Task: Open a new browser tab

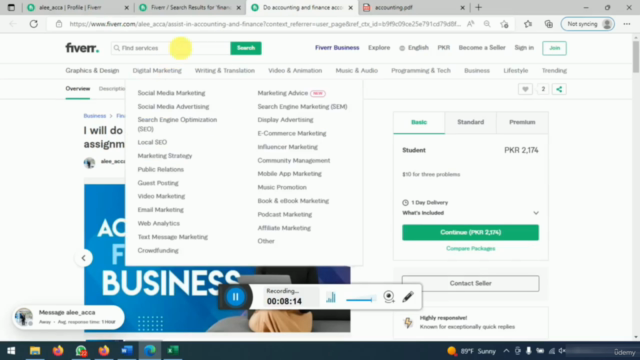Action: click(479, 8)
